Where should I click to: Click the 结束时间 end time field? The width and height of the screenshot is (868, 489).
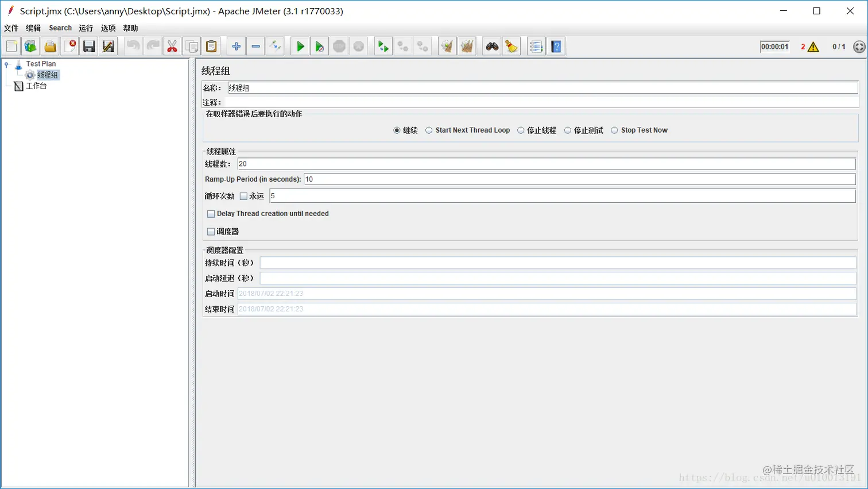[547, 309]
